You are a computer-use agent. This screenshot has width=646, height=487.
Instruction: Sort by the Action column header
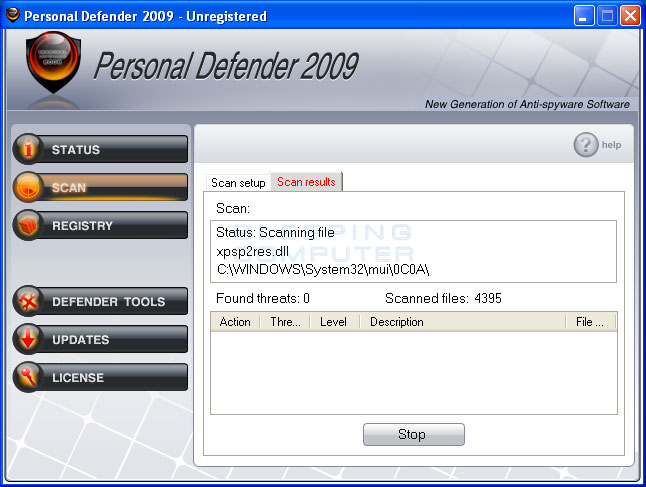(x=235, y=322)
